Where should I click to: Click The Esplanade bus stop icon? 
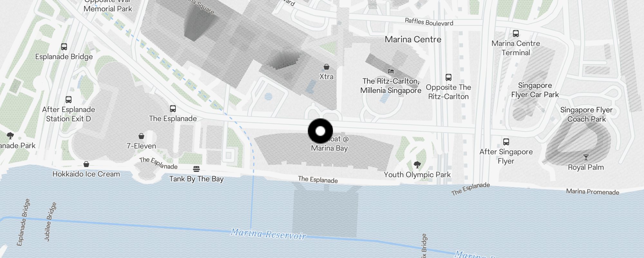point(173,109)
